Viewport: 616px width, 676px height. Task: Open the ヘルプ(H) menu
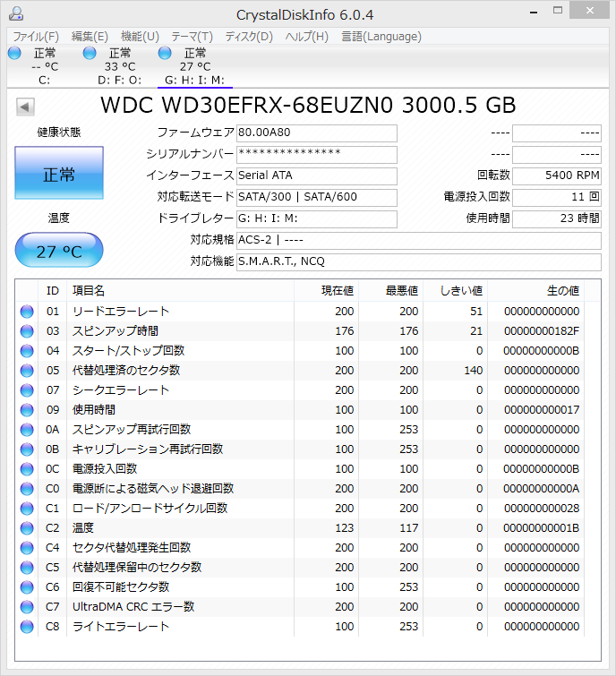pos(306,37)
